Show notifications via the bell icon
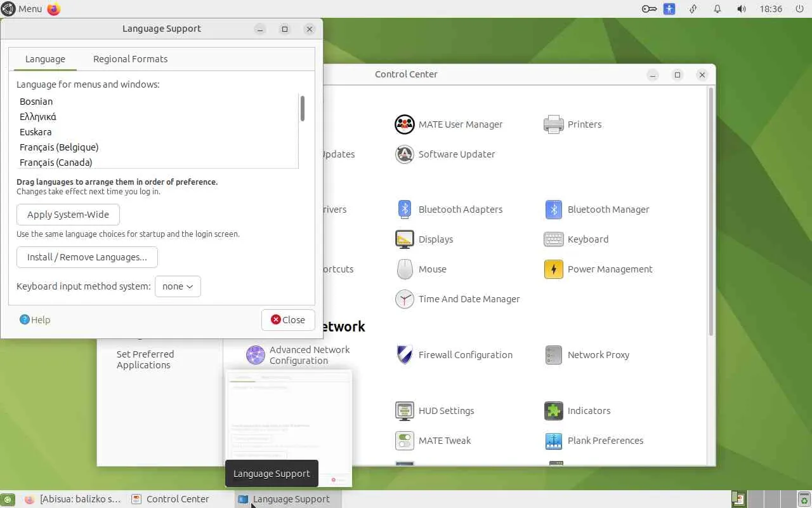 click(x=717, y=9)
